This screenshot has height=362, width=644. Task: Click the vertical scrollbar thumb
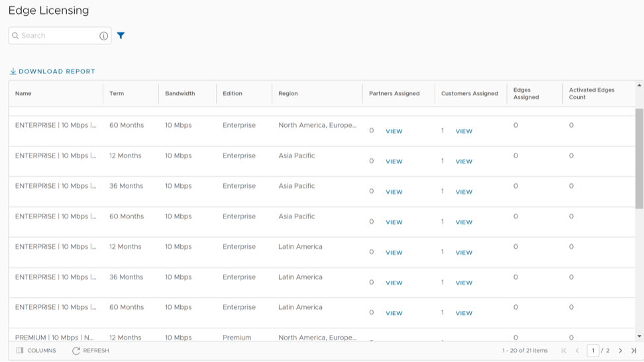639,159
